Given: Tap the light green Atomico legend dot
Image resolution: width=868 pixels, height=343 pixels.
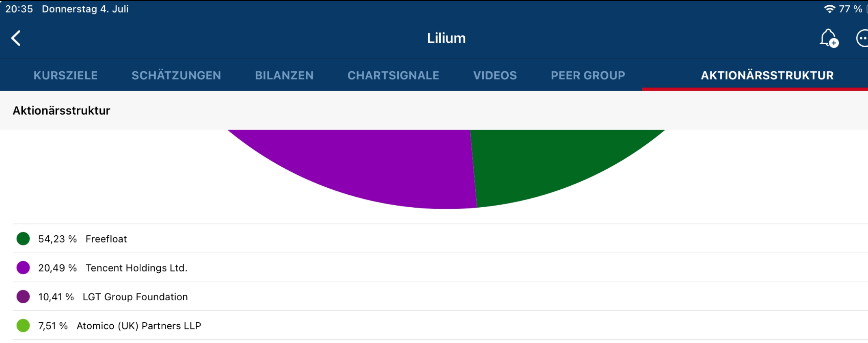Looking at the screenshot, I should pyautogui.click(x=22, y=325).
